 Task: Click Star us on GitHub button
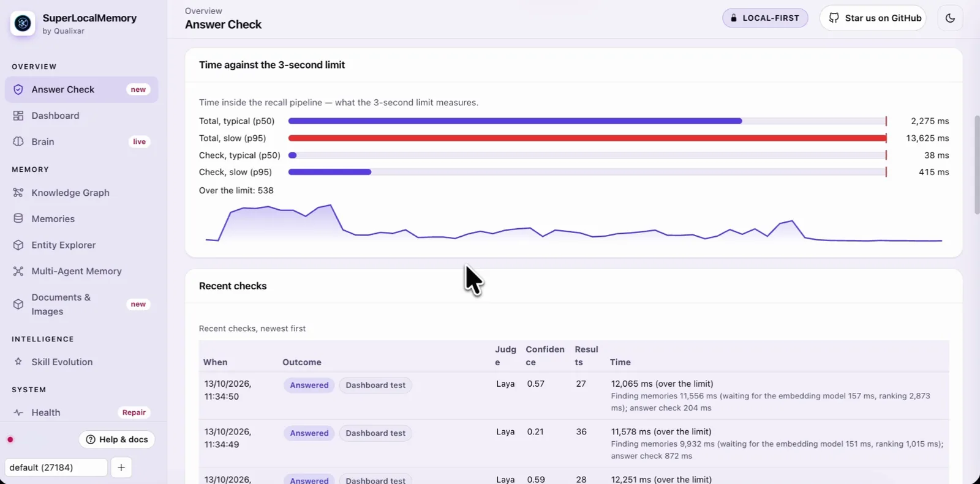[x=873, y=18]
